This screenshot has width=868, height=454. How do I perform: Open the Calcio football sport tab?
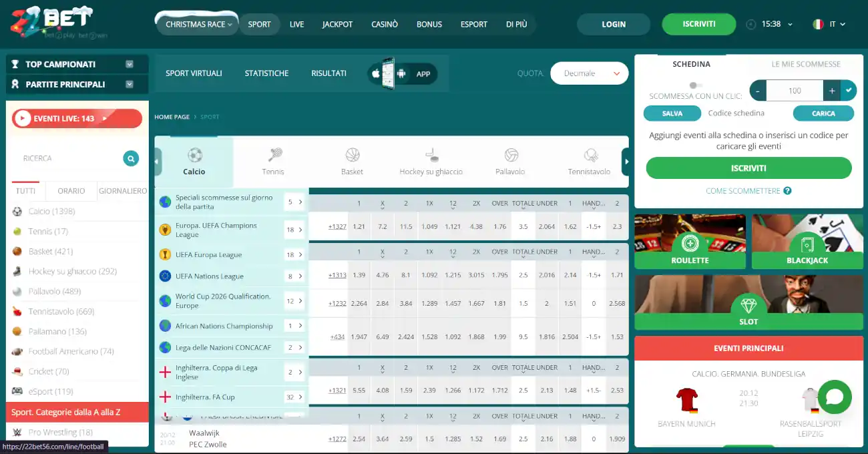pyautogui.click(x=194, y=162)
